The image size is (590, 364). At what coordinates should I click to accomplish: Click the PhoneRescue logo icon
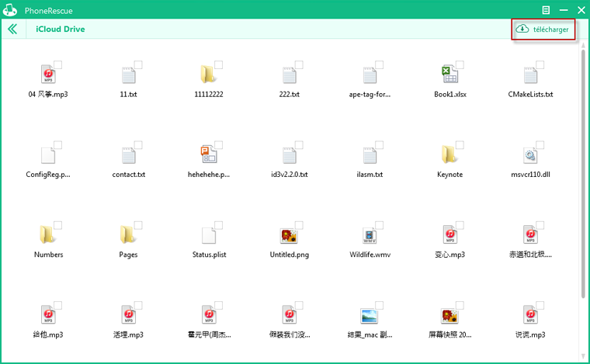tap(10, 10)
